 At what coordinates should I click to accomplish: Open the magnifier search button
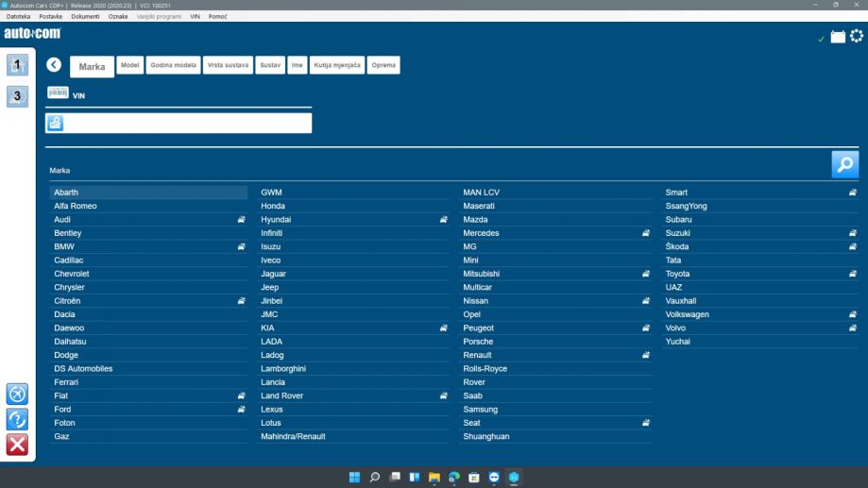tap(844, 164)
